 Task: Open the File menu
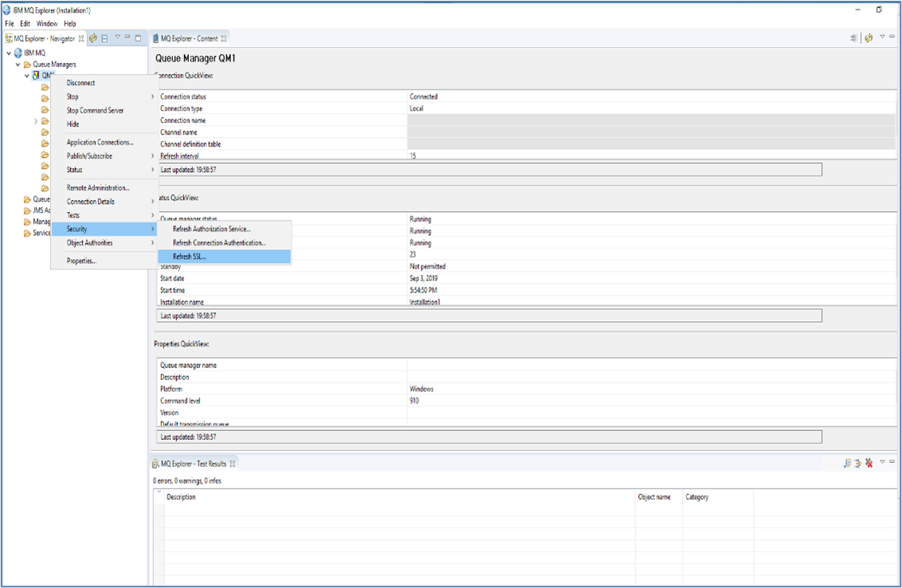pyautogui.click(x=10, y=24)
